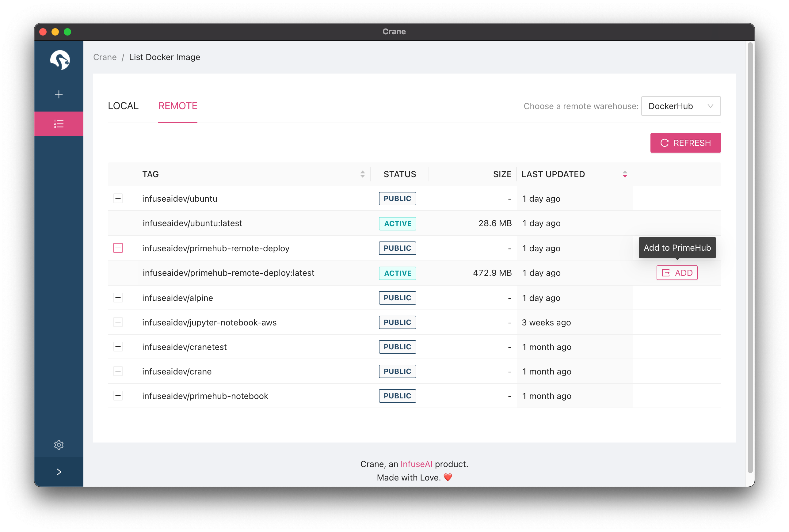Click the vertical scrollbar on the right edge
789x532 pixels.
(x=750, y=258)
